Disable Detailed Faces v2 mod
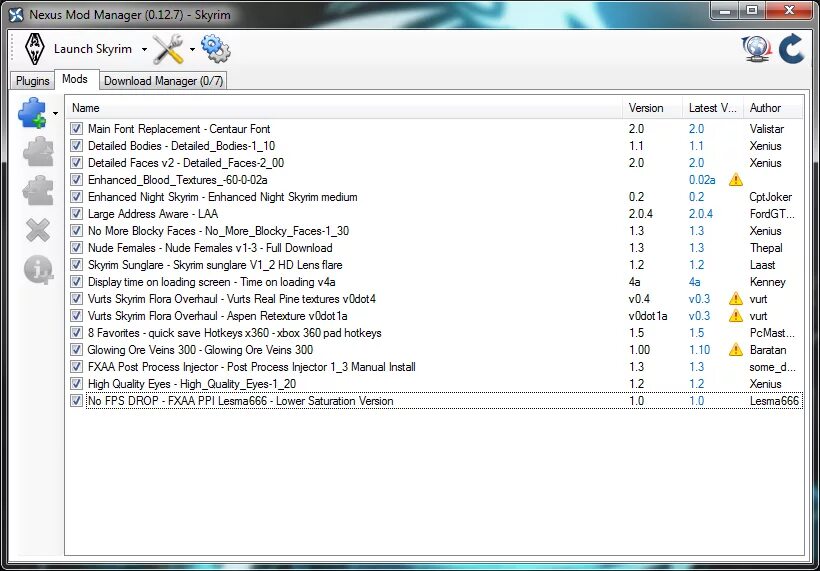This screenshot has width=820, height=571. click(76, 163)
